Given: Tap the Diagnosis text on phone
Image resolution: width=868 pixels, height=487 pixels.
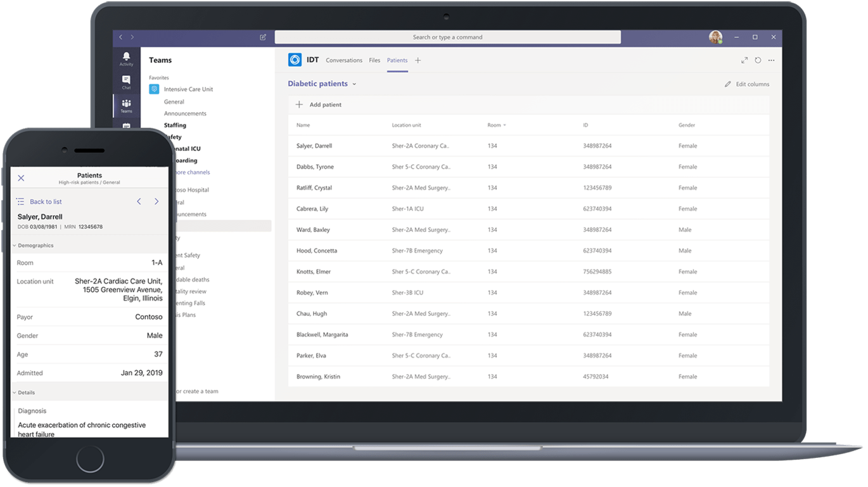Looking at the screenshot, I should tap(82, 429).
